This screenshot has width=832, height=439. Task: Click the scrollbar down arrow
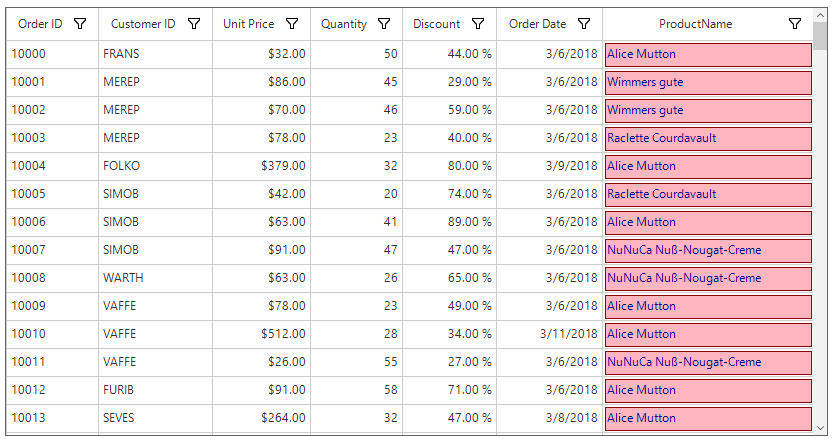click(x=820, y=428)
